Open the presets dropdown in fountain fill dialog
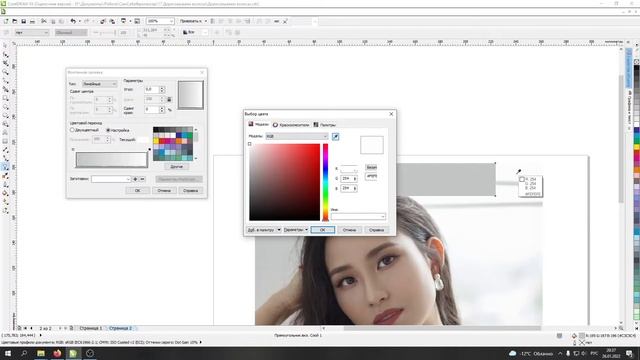The height and width of the screenshot is (360, 640). [x=111, y=179]
